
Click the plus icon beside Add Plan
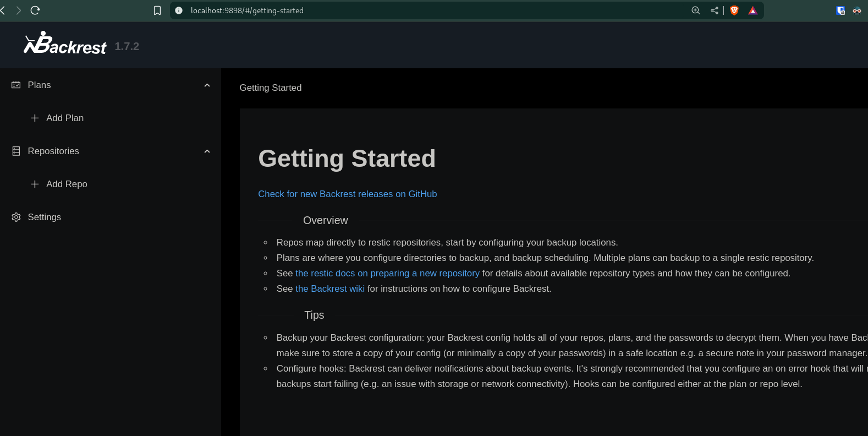[x=35, y=118]
